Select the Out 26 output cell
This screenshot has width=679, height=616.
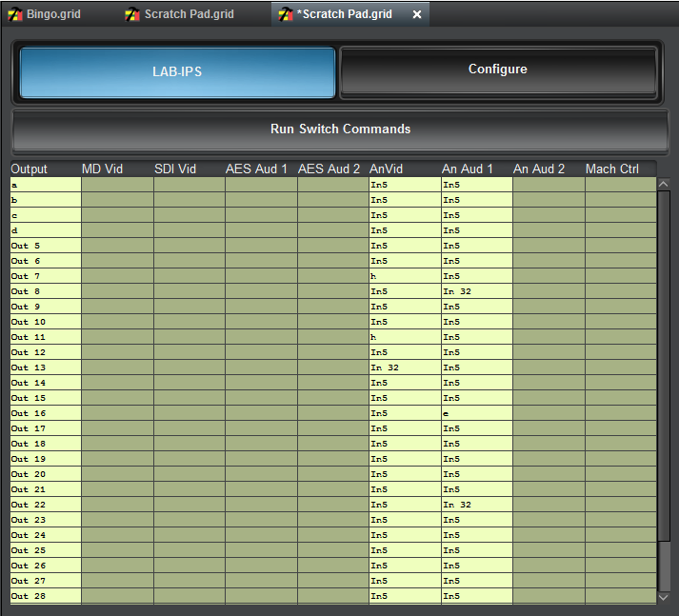click(46, 566)
